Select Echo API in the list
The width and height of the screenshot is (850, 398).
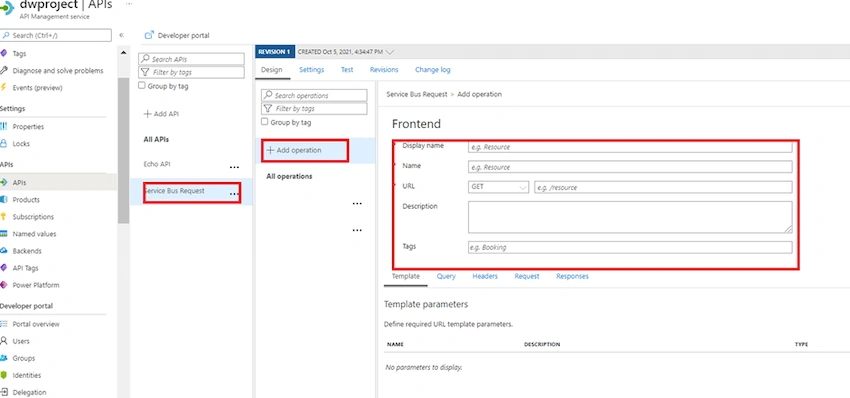pyautogui.click(x=157, y=164)
